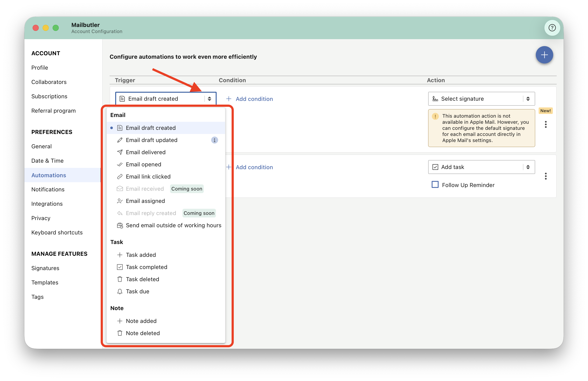This screenshot has height=381, width=588.
Task: Pick Email opened from the trigger list
Action: pyautogui.click(x=166, y=164)
